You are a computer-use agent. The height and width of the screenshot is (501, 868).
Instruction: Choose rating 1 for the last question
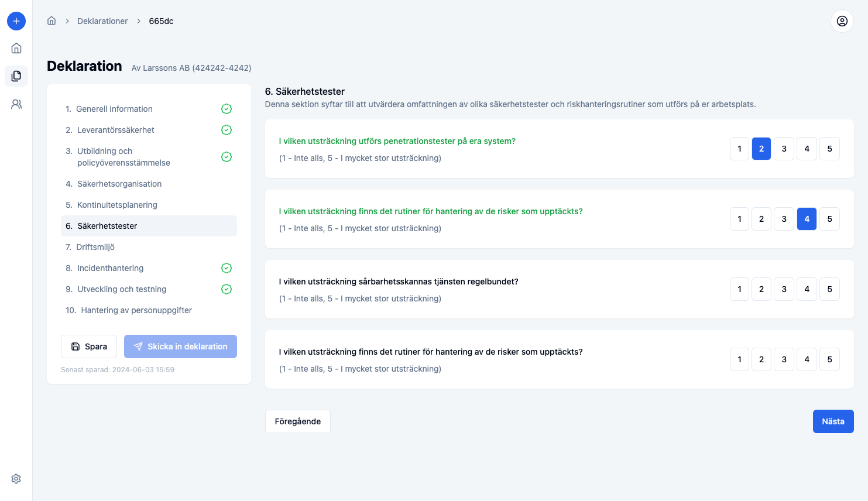pos(739,359)
